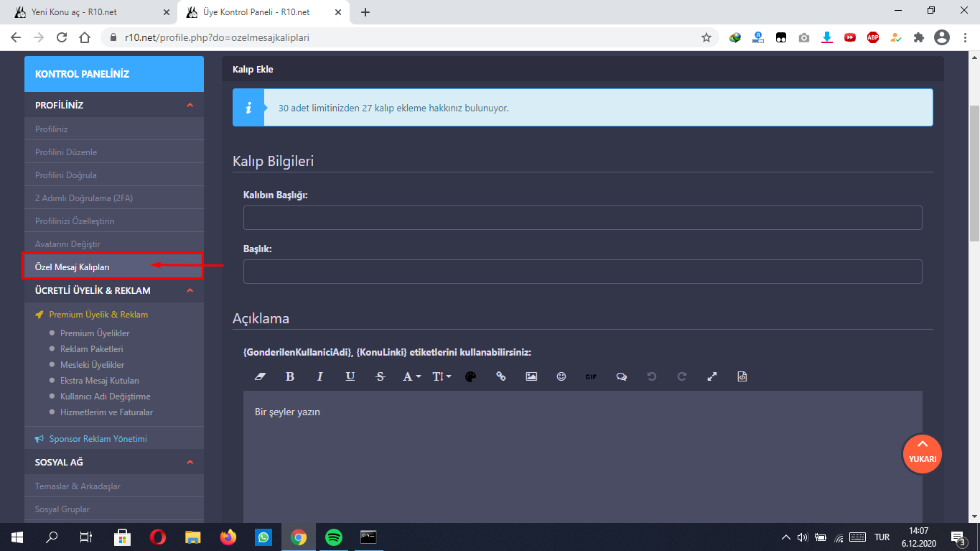Toggle underline formatting in the editor
The width and height of the screenshot is (980, 551).
(350, 376)
